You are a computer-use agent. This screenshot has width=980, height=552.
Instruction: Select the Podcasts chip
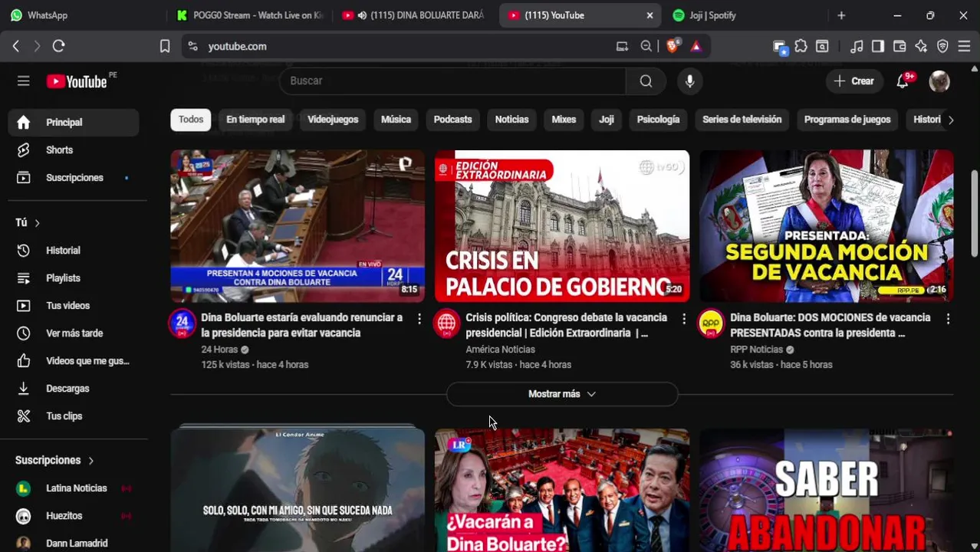click(453, 120)
